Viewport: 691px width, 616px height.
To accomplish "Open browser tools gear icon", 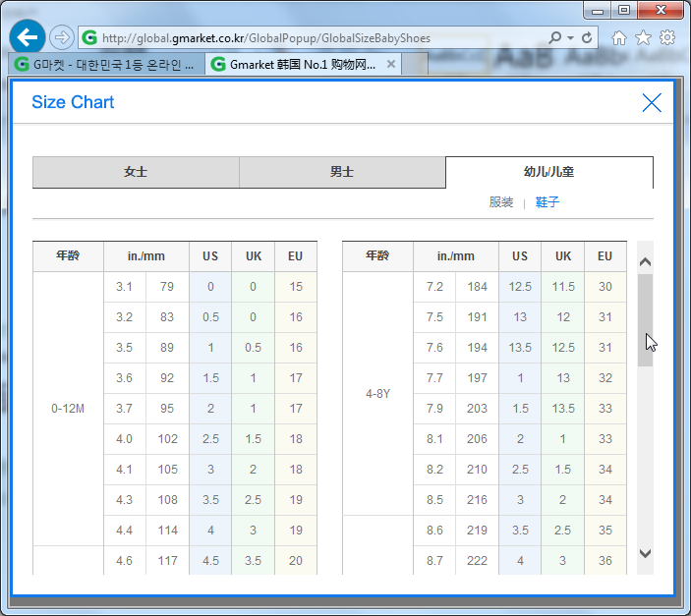I will (x=667, y=38).
